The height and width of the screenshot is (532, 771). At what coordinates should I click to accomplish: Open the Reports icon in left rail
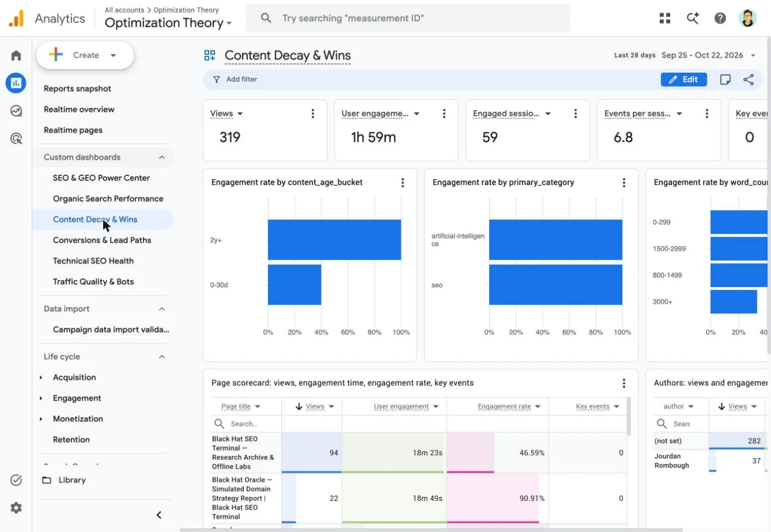(x=16, y=83)
